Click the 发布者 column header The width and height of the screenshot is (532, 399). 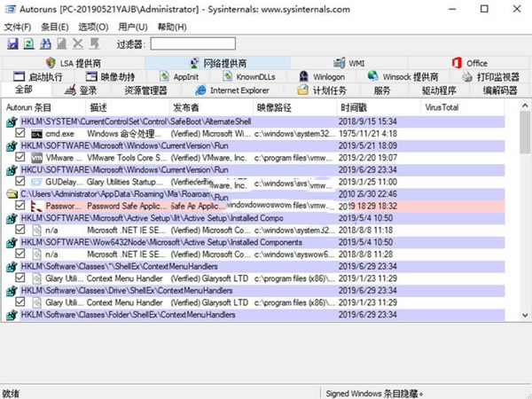pyautogui.click(x=211, y=107)
